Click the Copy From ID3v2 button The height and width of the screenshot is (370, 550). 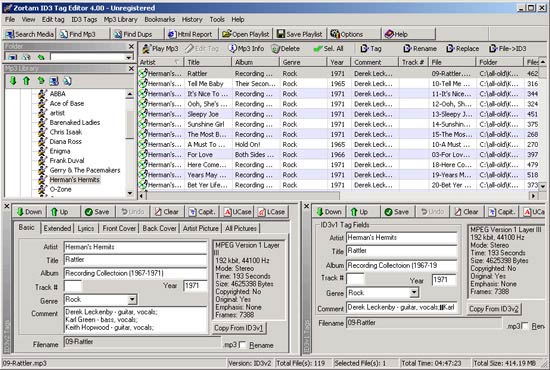click(494, 309)
